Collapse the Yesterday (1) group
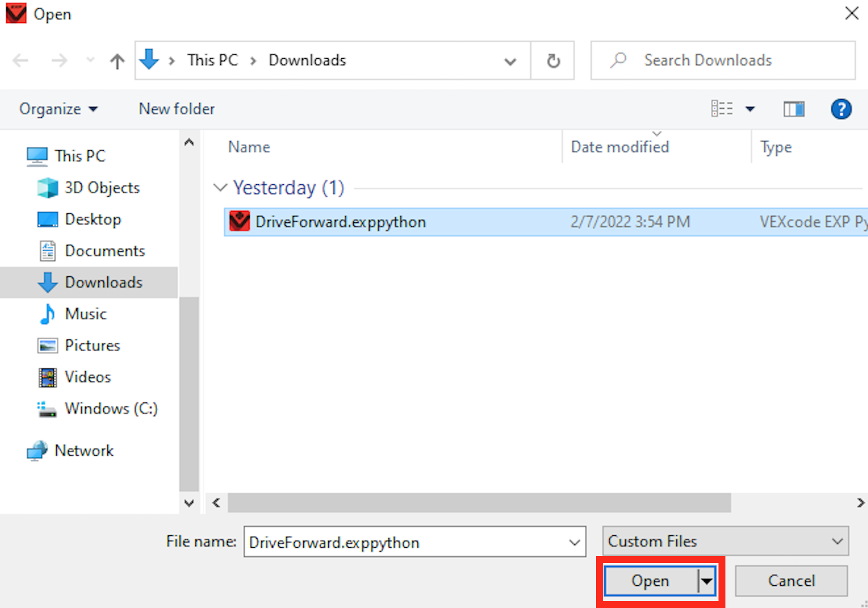 coord(221,188)
